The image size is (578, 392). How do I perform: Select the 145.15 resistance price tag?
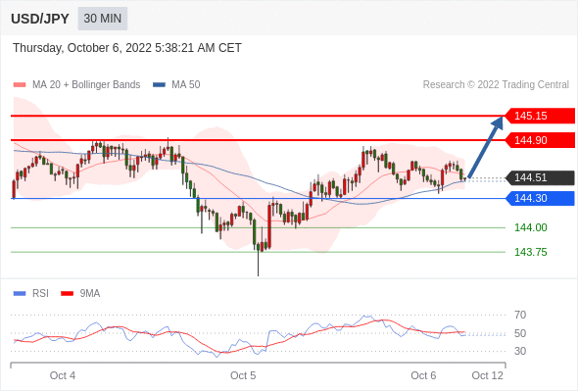[x=541, y=116]
